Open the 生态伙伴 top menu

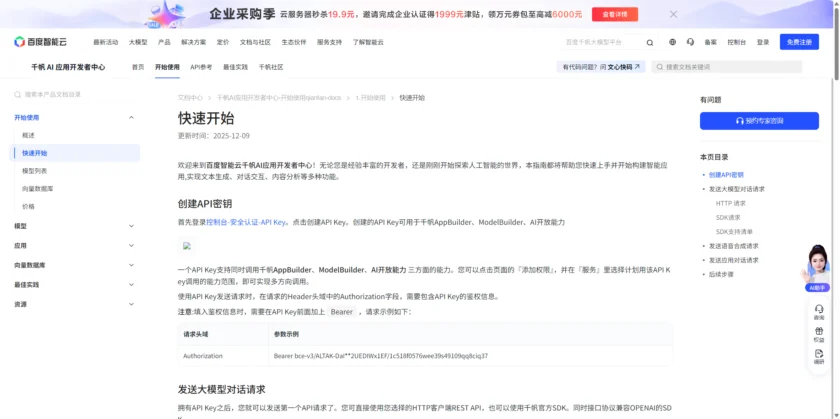[294, 42]
